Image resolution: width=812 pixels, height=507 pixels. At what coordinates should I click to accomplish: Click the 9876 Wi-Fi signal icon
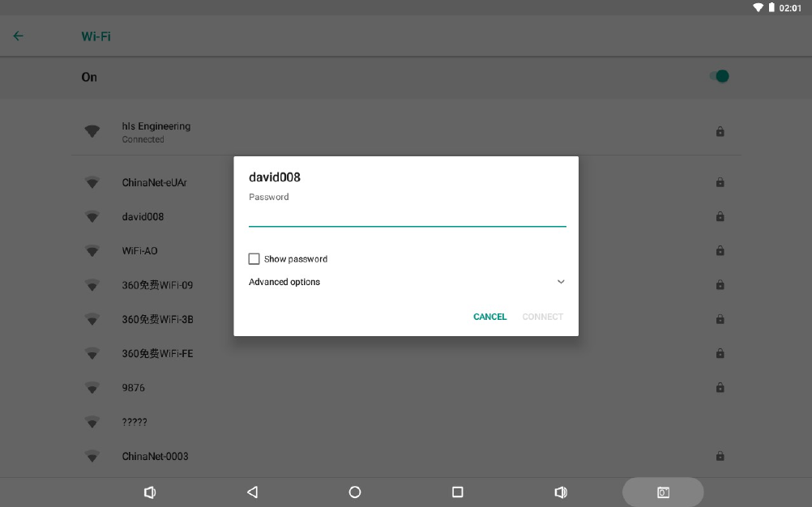[92, 387]
